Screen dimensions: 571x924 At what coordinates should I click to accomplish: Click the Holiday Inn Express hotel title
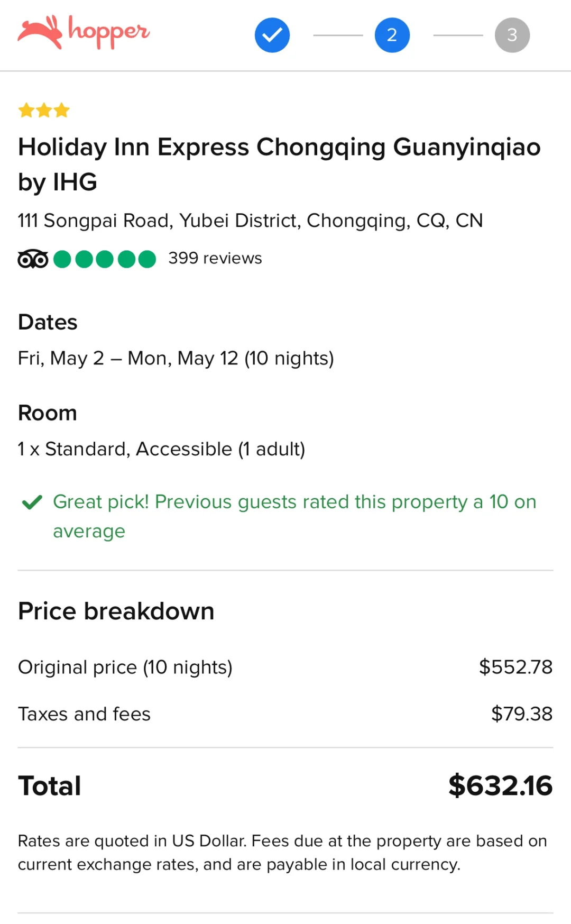[279, 164]
